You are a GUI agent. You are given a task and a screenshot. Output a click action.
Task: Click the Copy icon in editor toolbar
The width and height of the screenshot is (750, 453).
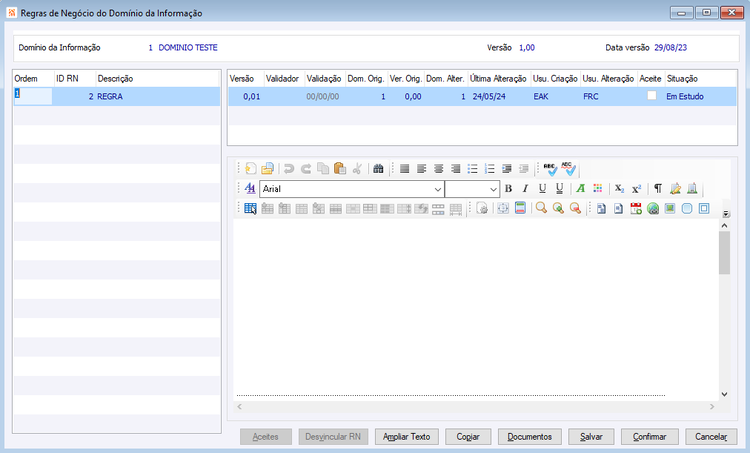coord(323,168)
